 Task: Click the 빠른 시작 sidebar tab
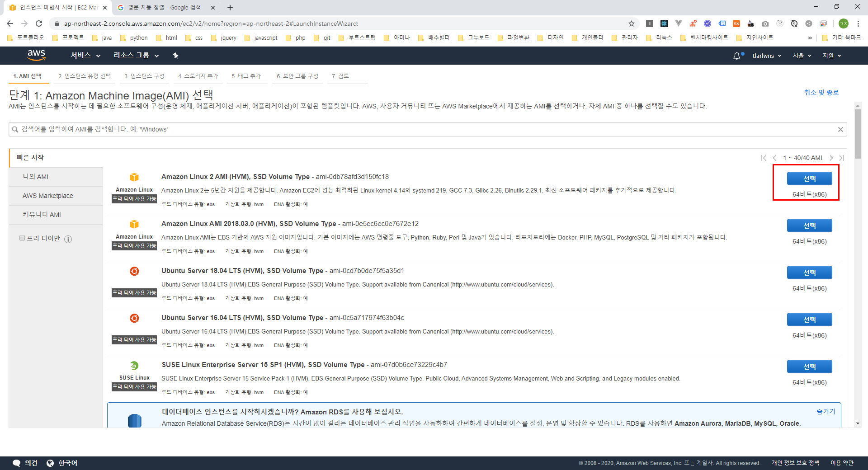[56, 157]
